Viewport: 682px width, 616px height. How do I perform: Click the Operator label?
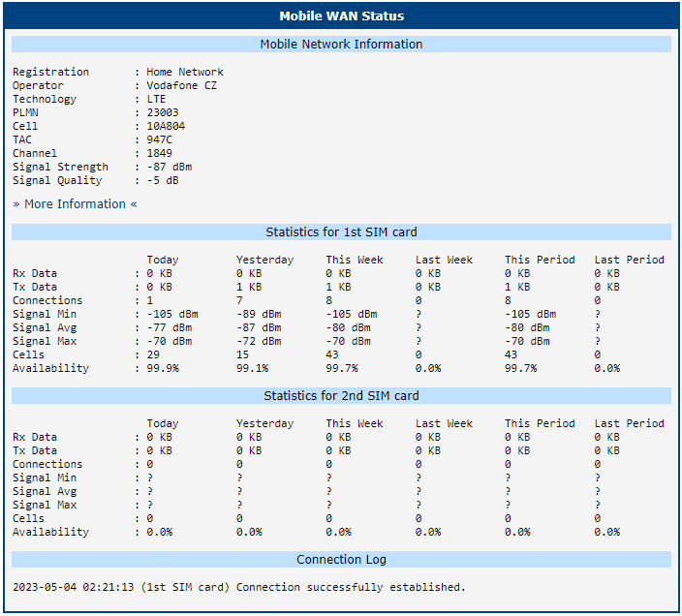tap(38, 85)
